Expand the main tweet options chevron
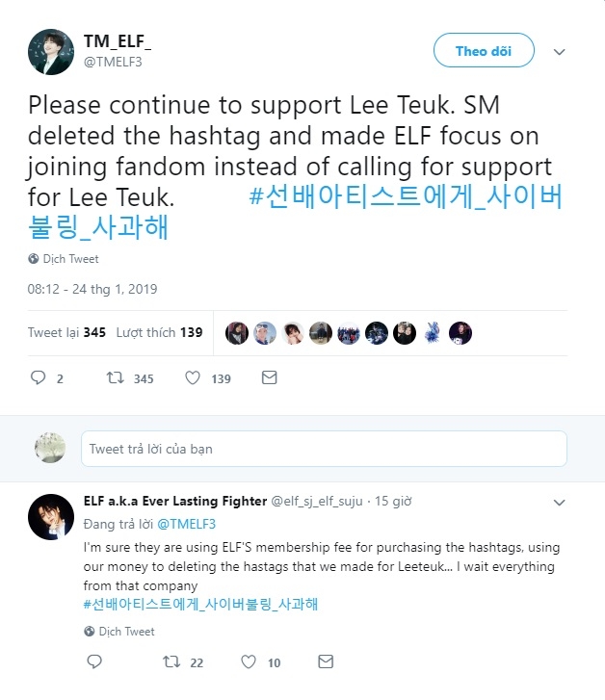 (x=559, y=52)
